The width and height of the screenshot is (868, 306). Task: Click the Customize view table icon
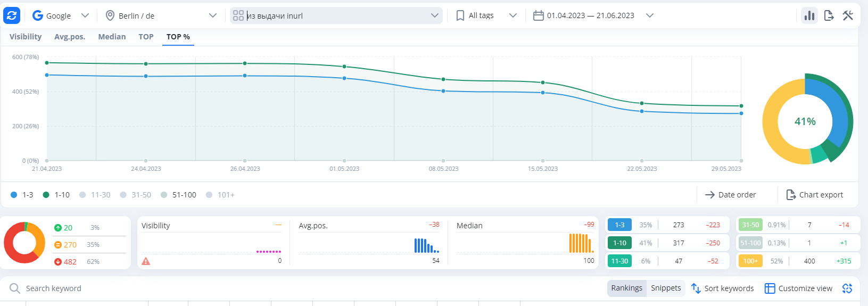(x=770, y=288)
